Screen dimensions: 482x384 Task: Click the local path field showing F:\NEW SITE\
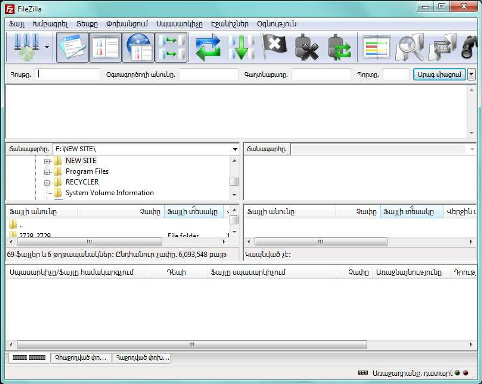pos(142,149)
